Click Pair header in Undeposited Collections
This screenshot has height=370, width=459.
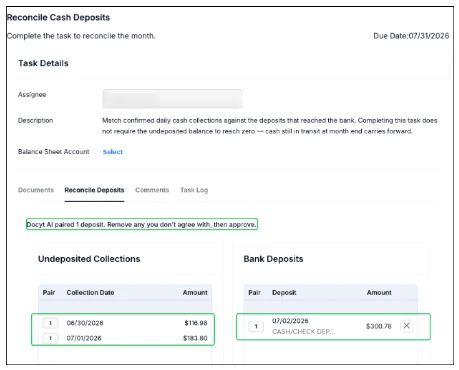[49, 292]
